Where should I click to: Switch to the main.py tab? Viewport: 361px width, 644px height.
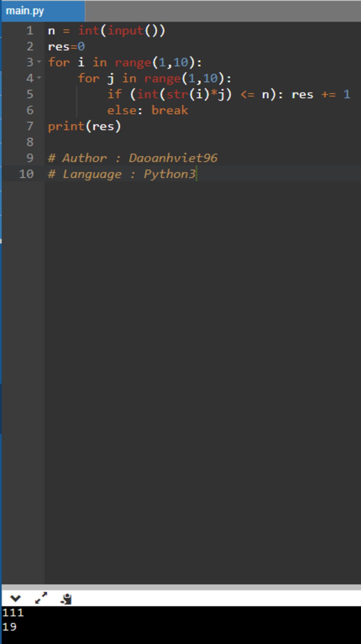coord(43,11)
